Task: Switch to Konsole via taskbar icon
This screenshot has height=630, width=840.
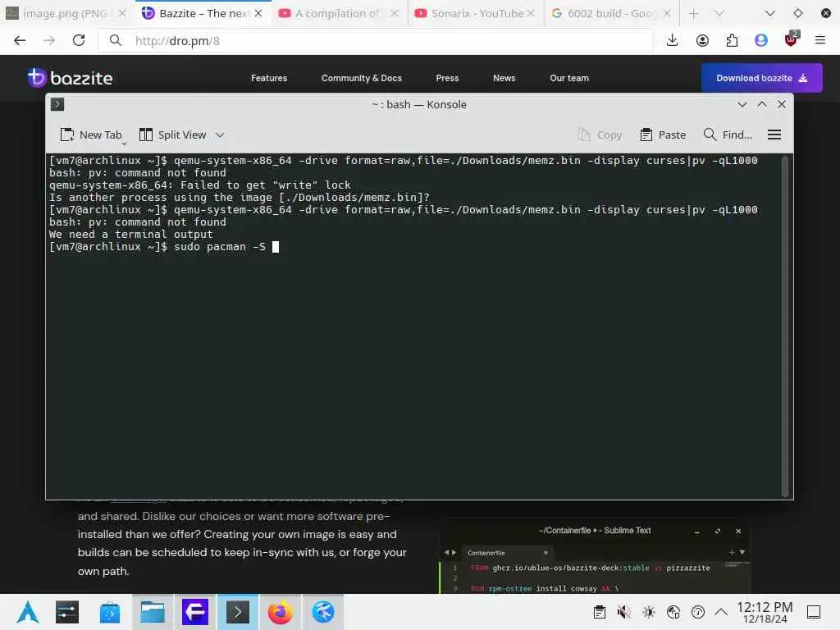Action: (238, 612)
